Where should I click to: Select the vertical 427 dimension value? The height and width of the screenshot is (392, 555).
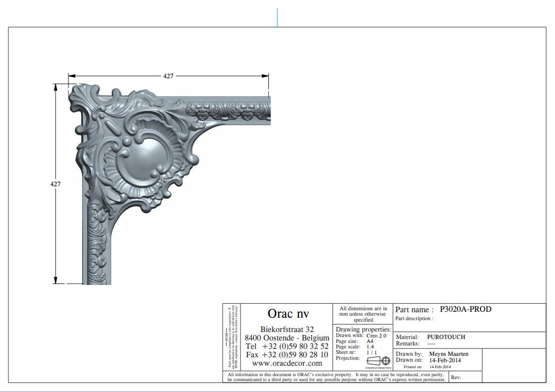tap(55, 184)
